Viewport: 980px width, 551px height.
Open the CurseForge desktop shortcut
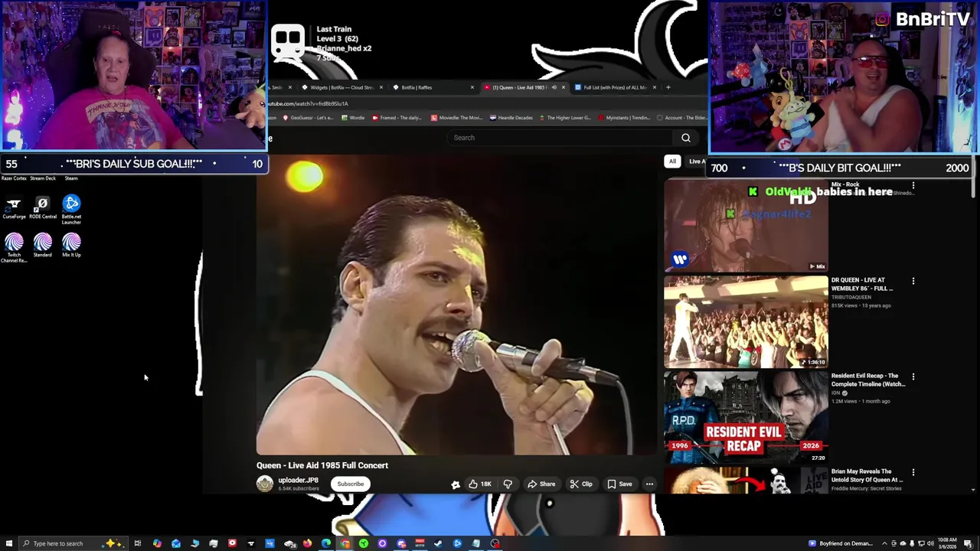click(x=14, y=207)
